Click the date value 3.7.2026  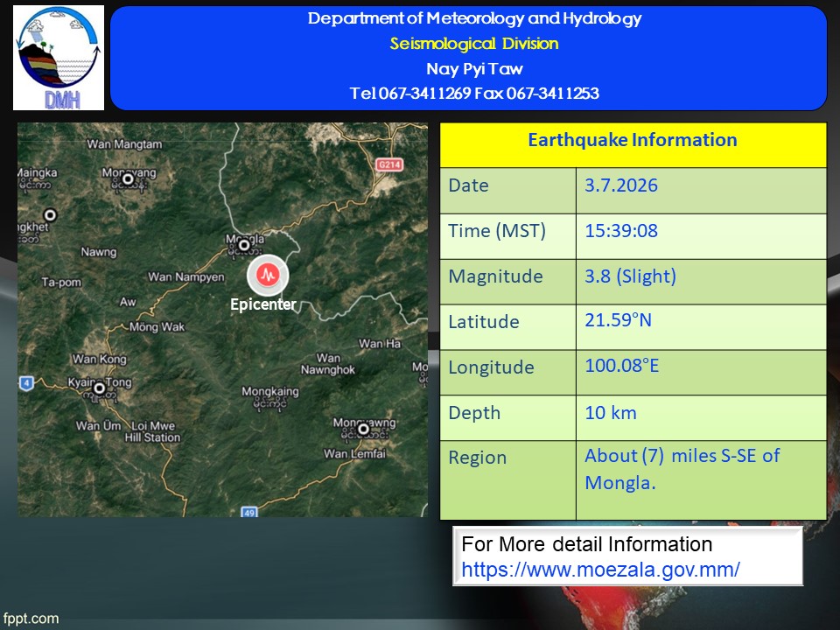621,185
